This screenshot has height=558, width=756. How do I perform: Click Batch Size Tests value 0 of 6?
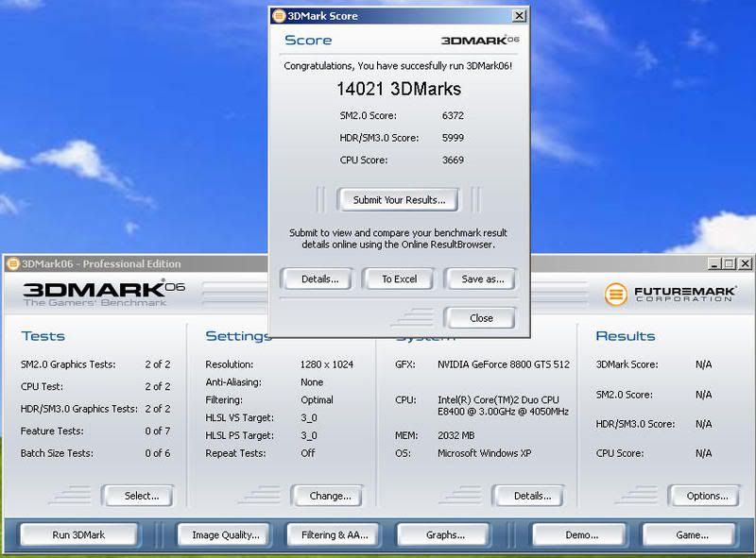pos(158,453)
